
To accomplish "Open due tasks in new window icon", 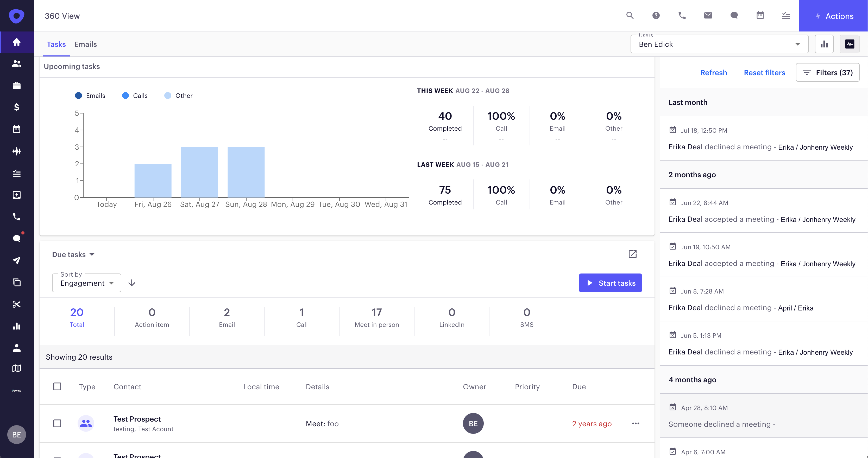I will pos(632,254).
